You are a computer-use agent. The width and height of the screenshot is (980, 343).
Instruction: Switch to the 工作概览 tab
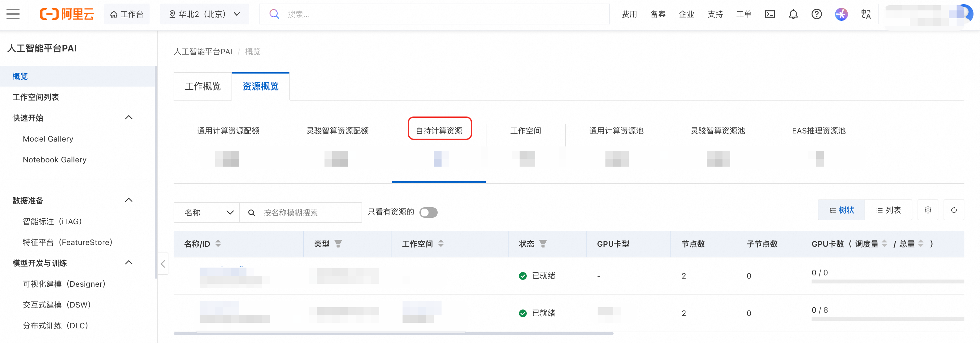tap(203, 87)
